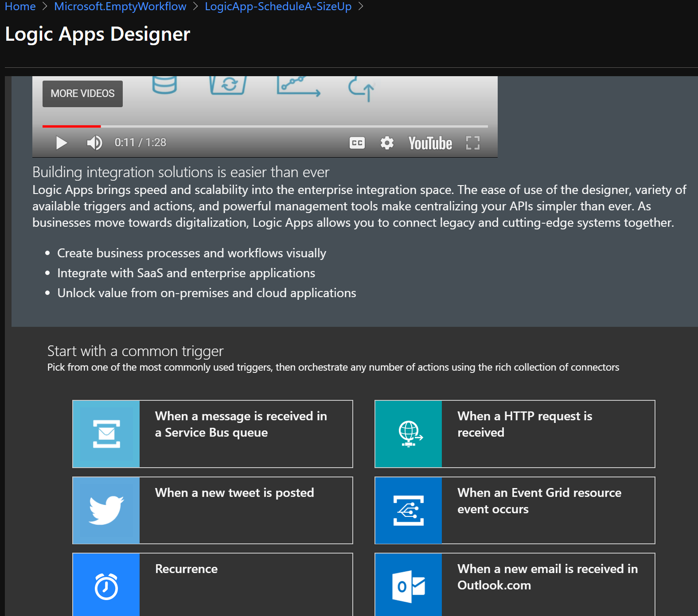Go to Home breadcrumb link
Screen dimensions: 698x616
click(x=20, y=7)
